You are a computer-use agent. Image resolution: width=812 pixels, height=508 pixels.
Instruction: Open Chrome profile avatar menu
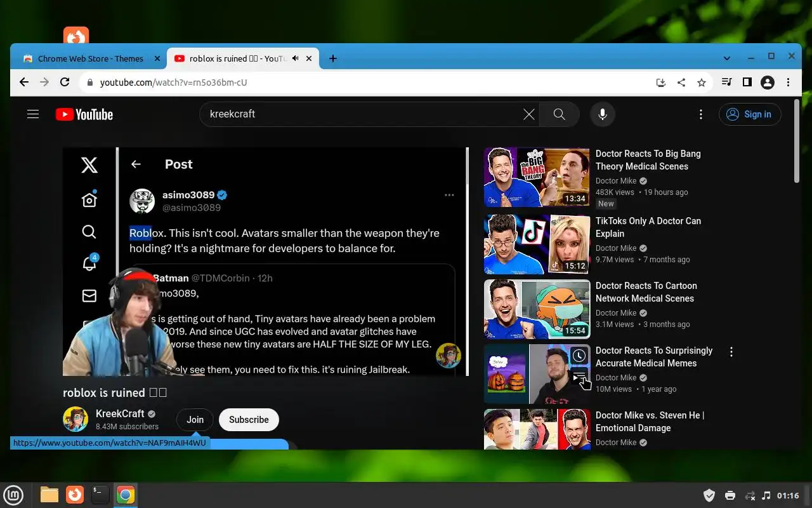pos(768,82)
